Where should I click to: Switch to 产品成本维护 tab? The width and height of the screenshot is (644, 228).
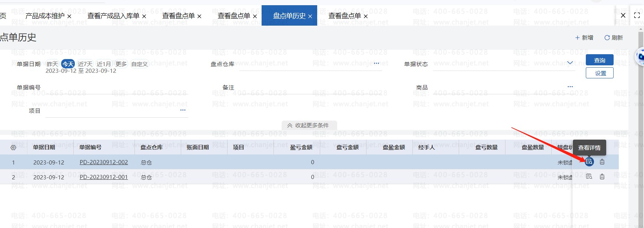coord(45,16)
